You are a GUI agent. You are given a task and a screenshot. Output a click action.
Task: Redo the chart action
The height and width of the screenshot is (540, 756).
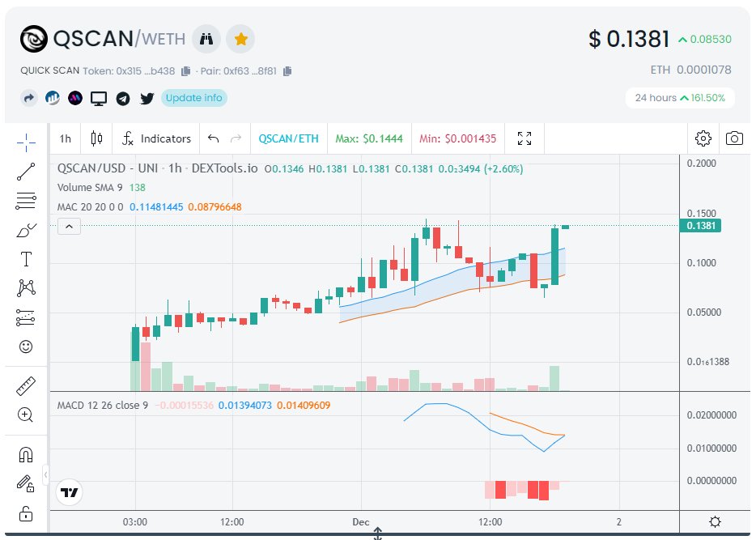236,139
